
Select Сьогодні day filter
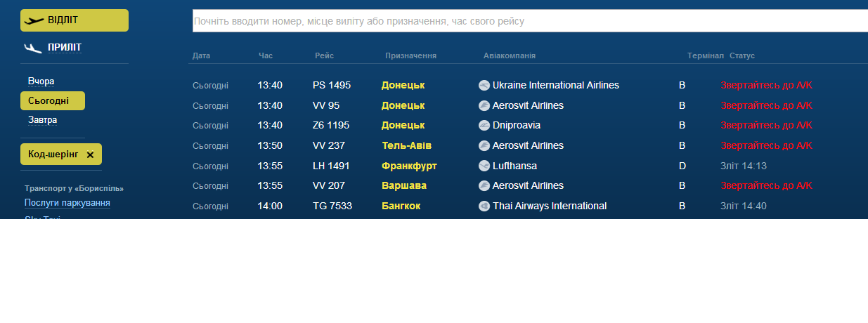click(49, 101)
